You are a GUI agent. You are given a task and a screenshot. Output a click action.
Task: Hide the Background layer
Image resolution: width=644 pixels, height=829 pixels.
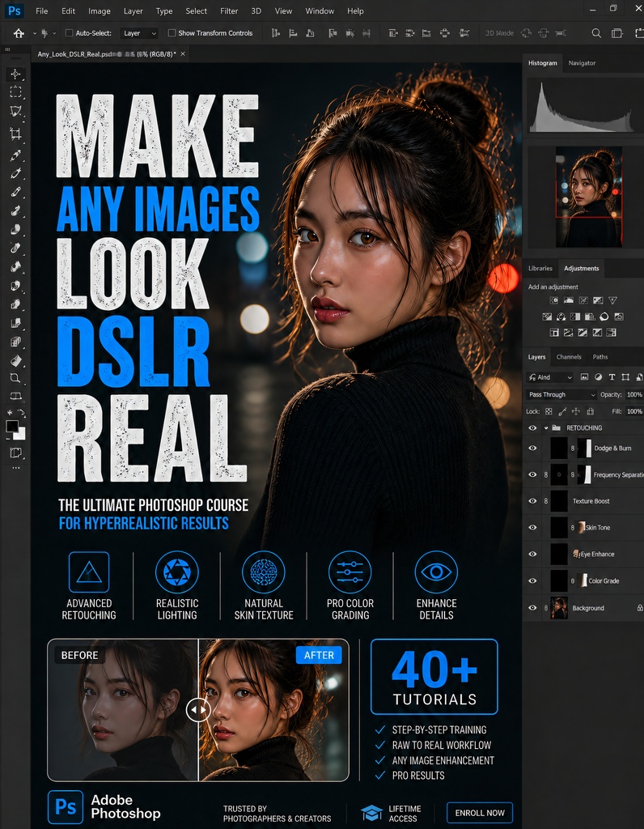pyautogui.click(x=532, y=608)
